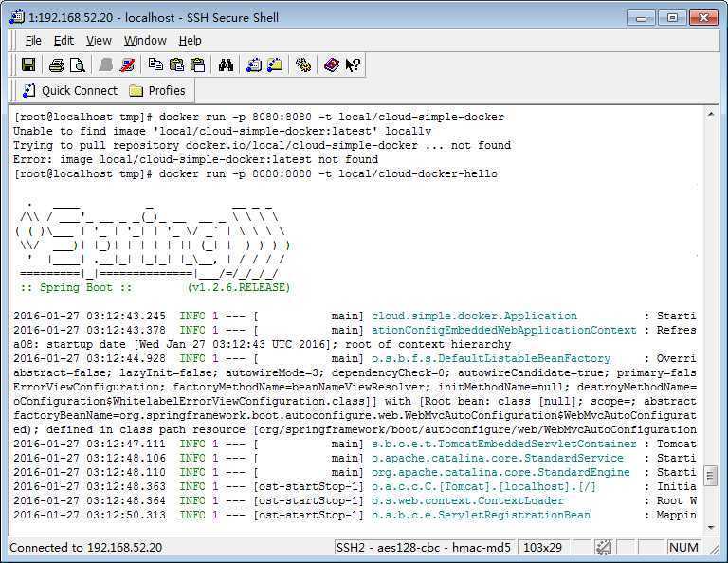The height and width of the screenshot is (563, 728).
Task: Open Find with the binoculars icon
Action: (x=227, y=64)
